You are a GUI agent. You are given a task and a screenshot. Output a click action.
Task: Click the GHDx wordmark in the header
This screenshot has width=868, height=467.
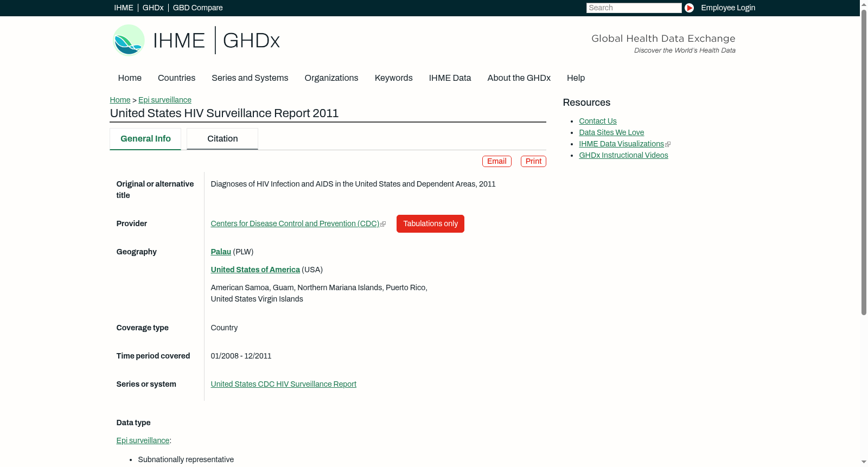click(251, 41)
